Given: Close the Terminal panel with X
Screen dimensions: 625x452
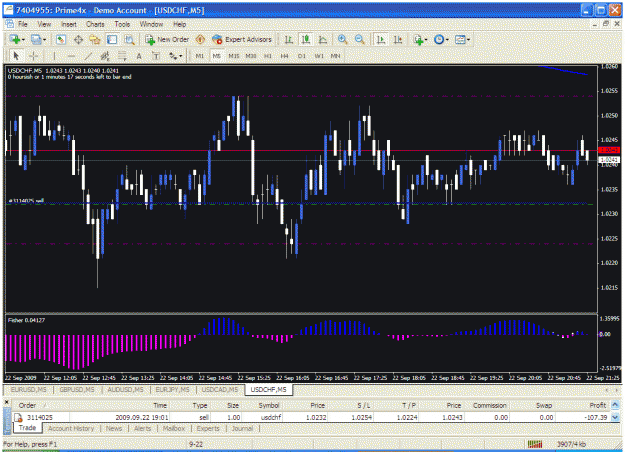Looking at the screenshot, I should tap(6, 403).
